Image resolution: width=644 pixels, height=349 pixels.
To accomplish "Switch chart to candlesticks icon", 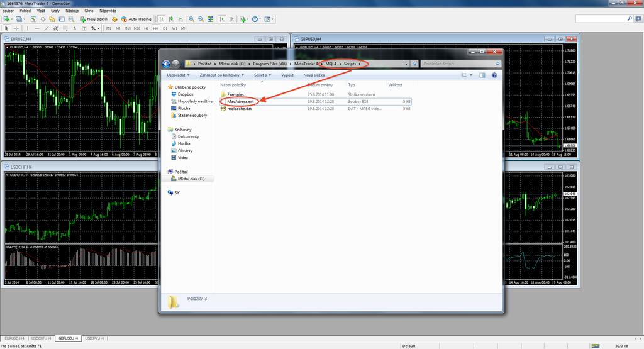I will coord(171,19).
